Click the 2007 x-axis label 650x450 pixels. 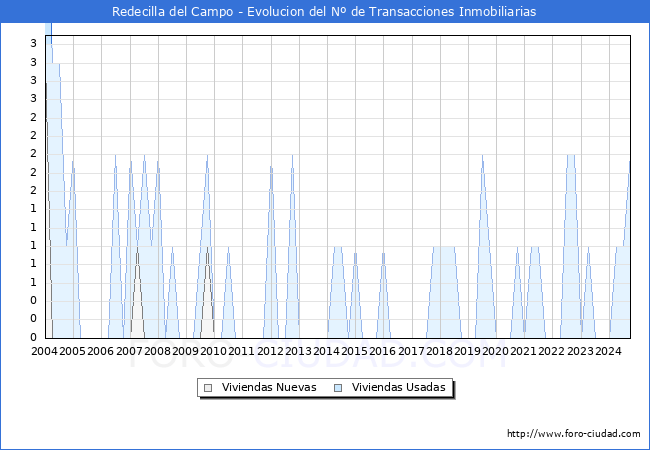pos(129,351)
